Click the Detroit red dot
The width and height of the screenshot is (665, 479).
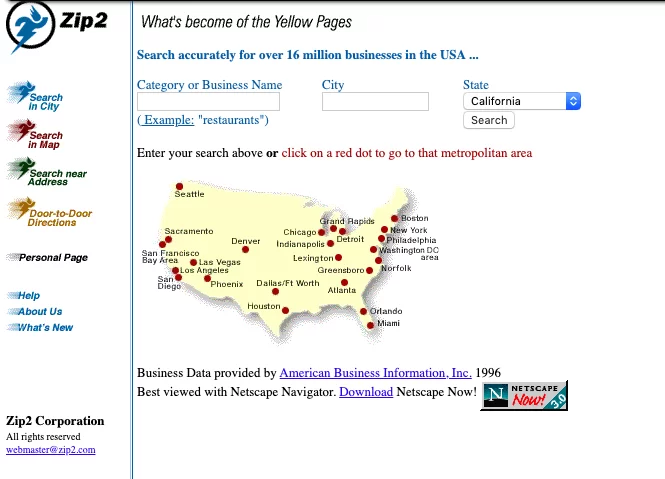342,231
